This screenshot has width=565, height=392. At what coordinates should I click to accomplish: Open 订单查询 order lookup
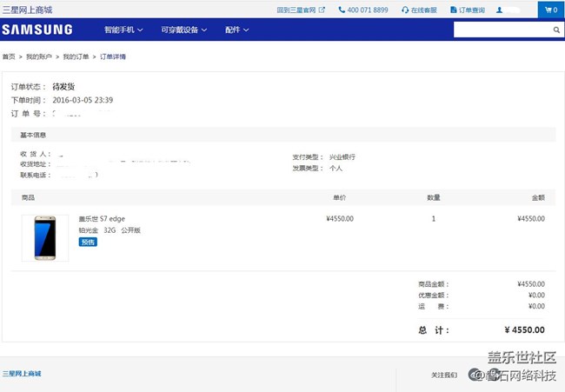coord(468,10)
